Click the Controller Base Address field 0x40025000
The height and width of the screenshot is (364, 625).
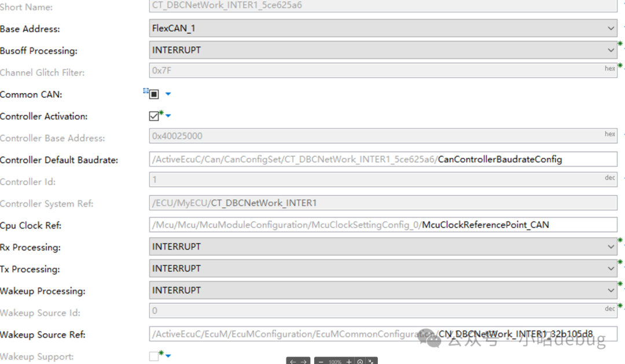pyautogui.click(x=383, y=136)
